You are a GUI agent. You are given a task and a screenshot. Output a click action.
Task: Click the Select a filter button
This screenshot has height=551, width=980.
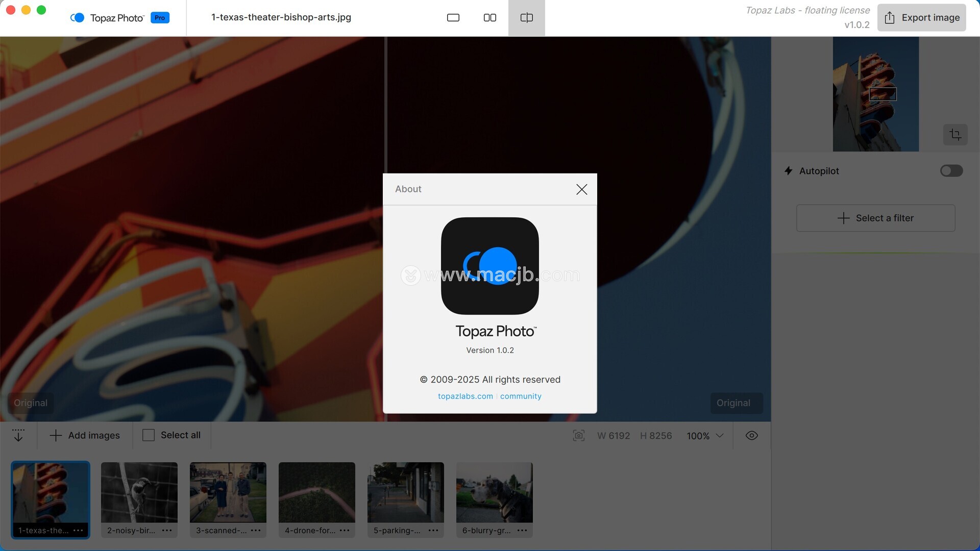point(875,218)
